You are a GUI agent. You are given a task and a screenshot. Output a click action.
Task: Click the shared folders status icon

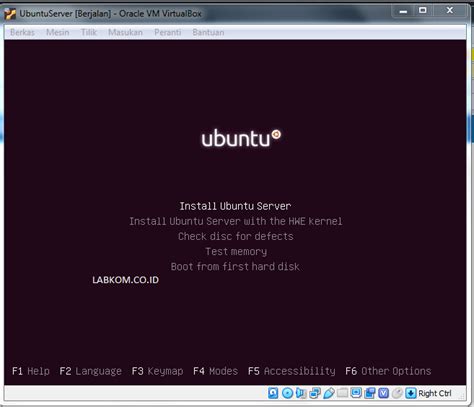tap(342, 393)
